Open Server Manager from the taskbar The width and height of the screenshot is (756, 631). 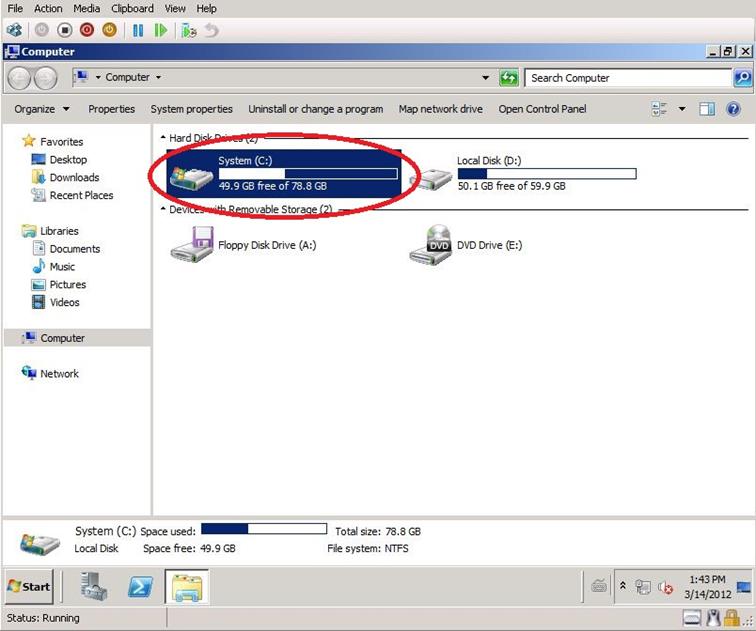(95, 586)
